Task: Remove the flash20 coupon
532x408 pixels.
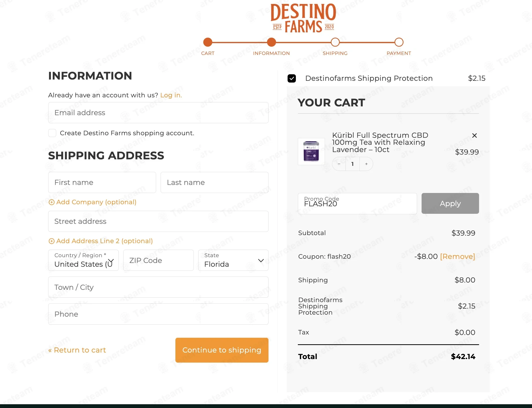Action: click(457, 256)
